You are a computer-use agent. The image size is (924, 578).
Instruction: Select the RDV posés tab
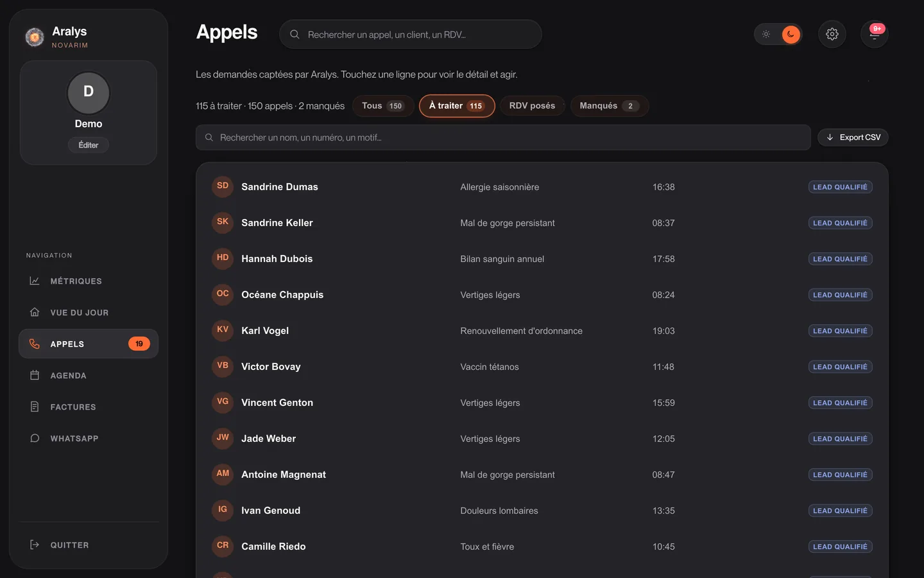pyautogui.click(x=532, y=106)
